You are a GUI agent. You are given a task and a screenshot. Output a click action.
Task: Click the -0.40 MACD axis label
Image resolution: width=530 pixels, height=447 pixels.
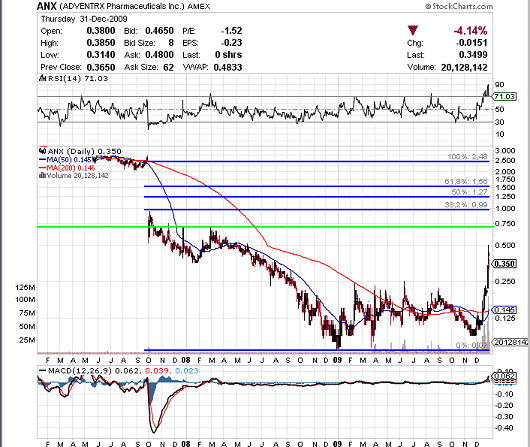coord(504,428)
